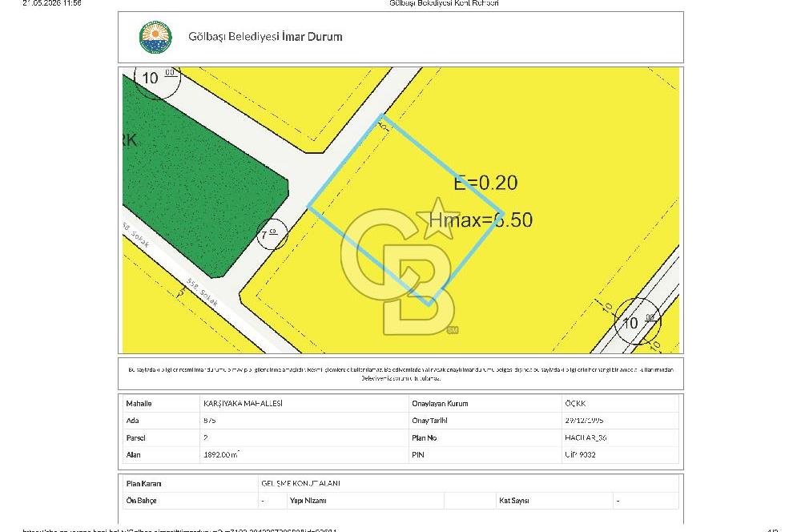The height and width of the screenshot is (532, 801).
Task: Click the fully visible "558. Sokak" street label
Action: click(x=203, y=292)
